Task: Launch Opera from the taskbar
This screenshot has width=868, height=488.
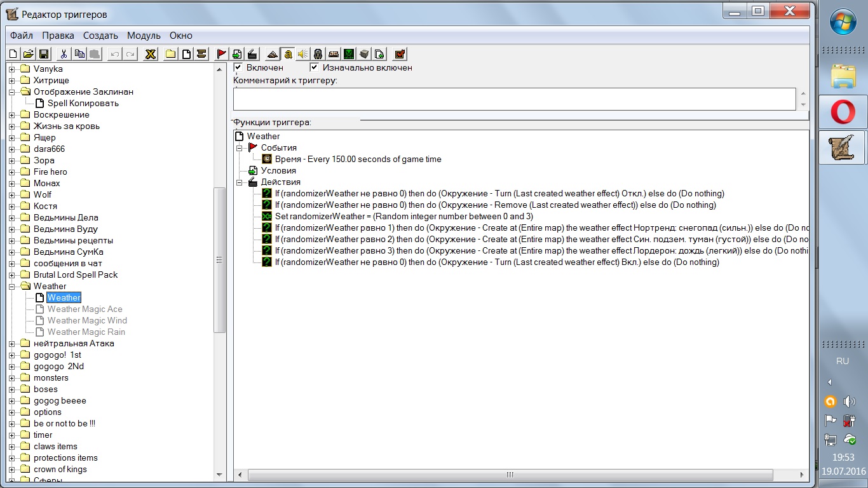Action: (843, 112)
